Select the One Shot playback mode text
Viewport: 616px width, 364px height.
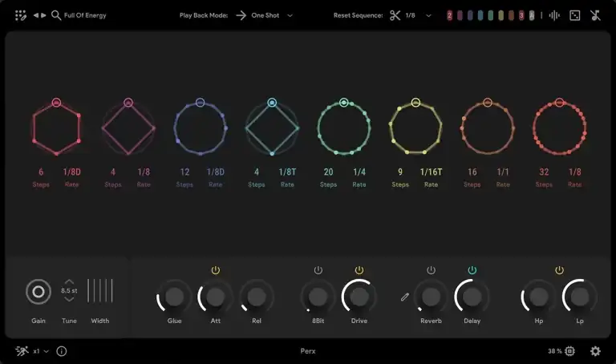tap(265, 15)
